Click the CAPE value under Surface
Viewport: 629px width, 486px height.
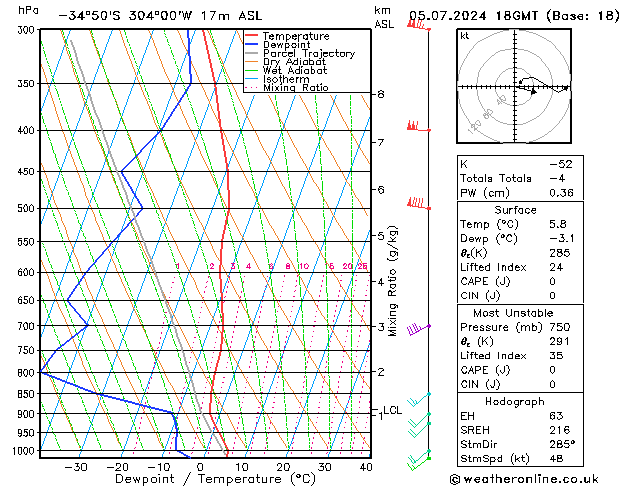tap(552, 281)
